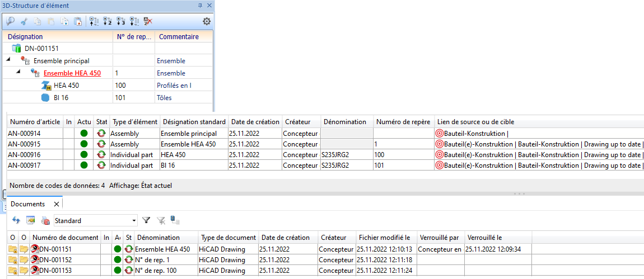This screenshot has width=644, height=279.
Task: Click the DN-001151 drawing cylinder icon in tree
Action: 16,49
